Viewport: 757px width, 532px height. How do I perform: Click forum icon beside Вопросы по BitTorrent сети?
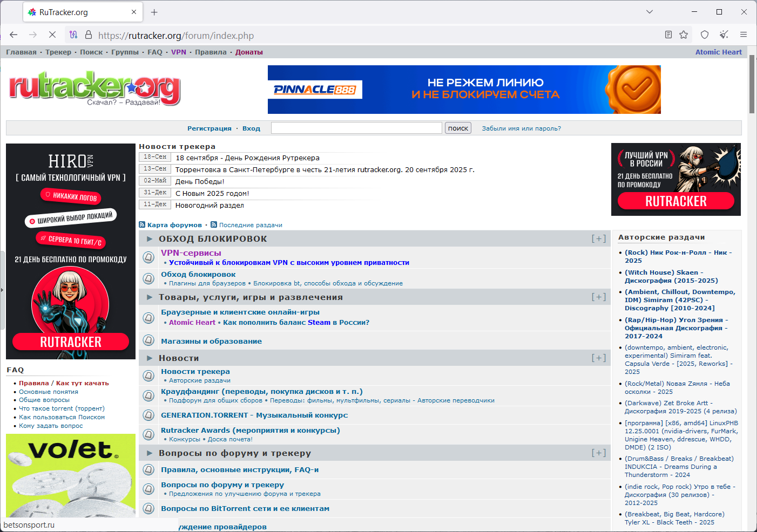tap(148, 508)
